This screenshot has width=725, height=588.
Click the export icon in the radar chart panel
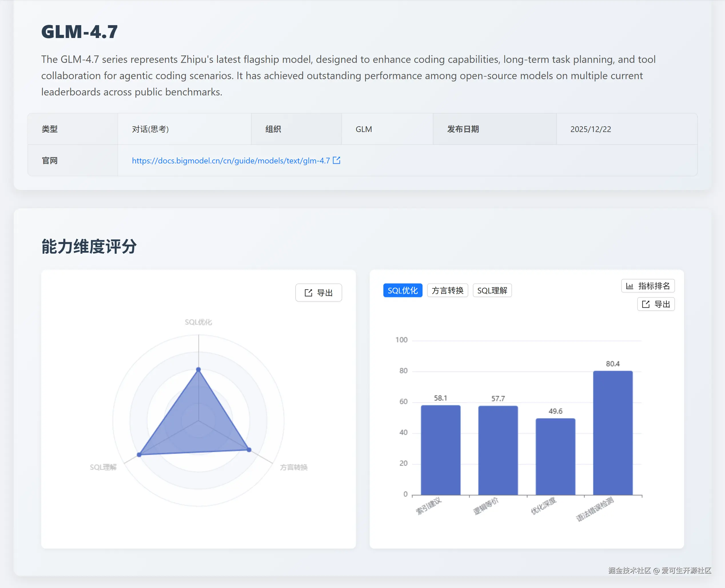tap(308, 293)
